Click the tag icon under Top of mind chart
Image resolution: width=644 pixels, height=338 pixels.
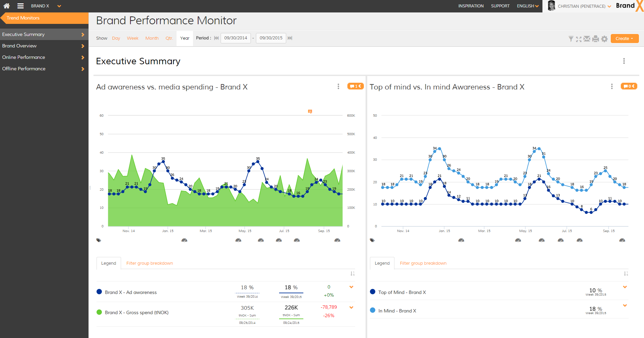coord(372,240)
